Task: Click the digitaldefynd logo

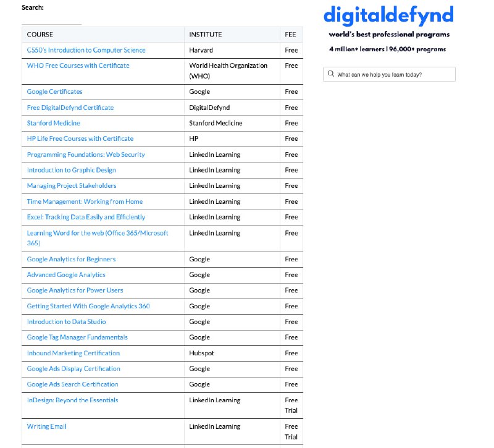Action: [x=388, y=15]
